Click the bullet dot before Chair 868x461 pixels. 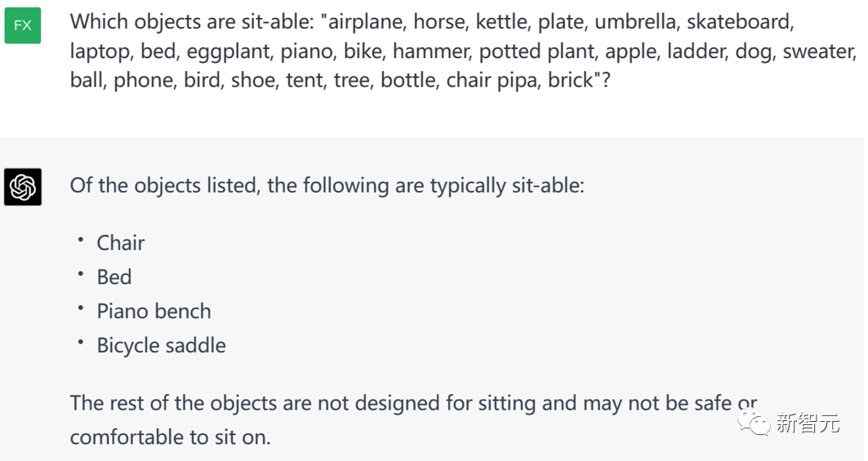pyautogui.click(x=82, y=241)
